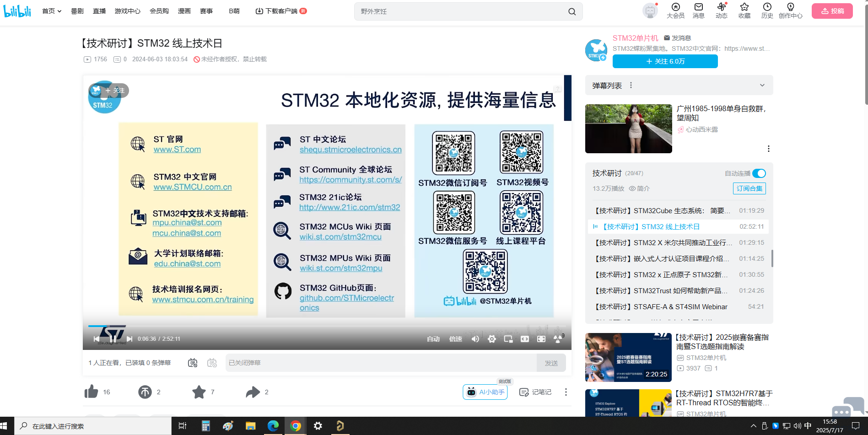Viewport: 868px width, 435px height.
Task: Click the 发送 send button
Action: (551, 363)
